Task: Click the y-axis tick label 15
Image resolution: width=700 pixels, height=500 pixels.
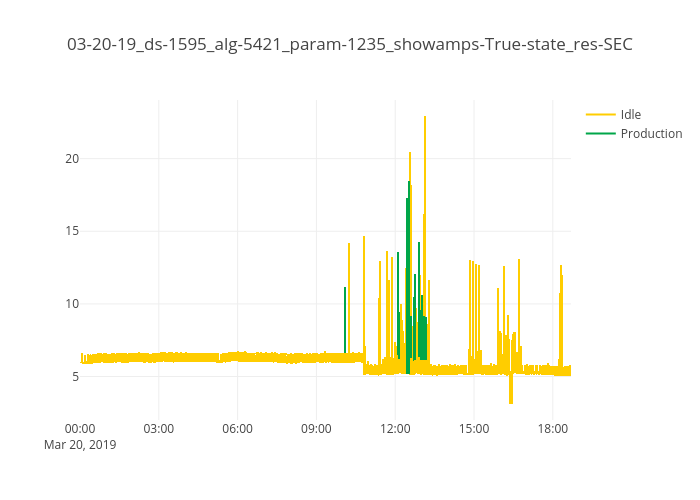Action: [x=71, y=231]
